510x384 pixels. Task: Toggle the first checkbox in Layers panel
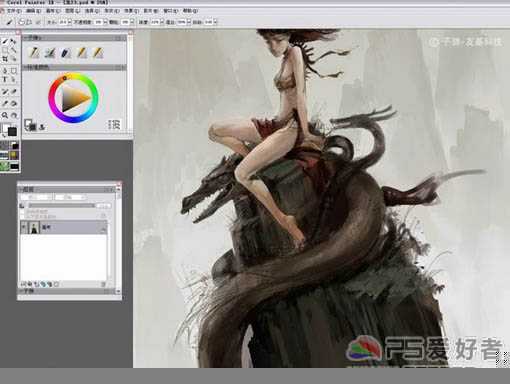[23, 211]
